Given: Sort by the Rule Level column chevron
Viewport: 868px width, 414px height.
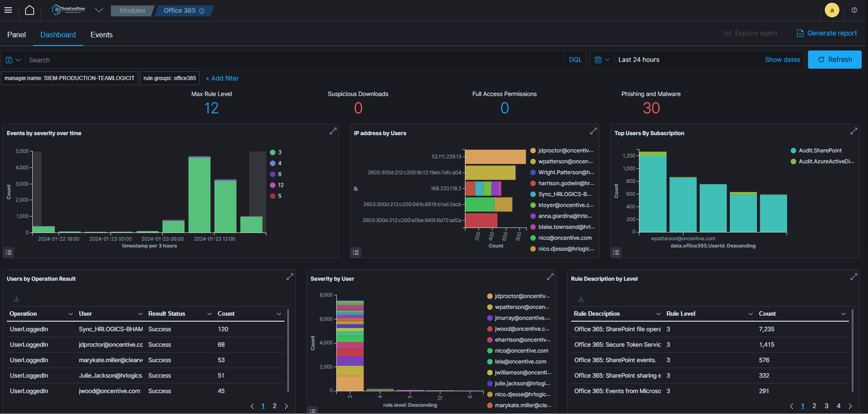Looking at the screenshot, I should coord(751,314).
